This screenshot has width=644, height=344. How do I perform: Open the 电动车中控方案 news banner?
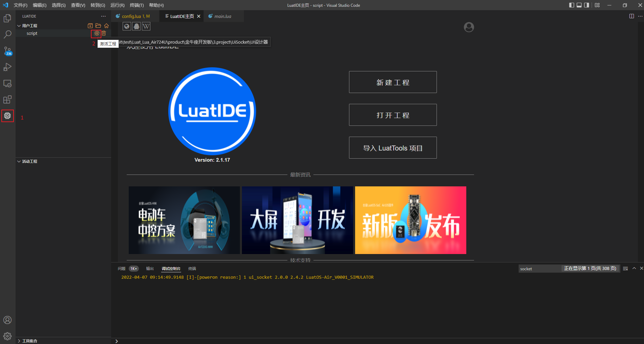(184, 220)
